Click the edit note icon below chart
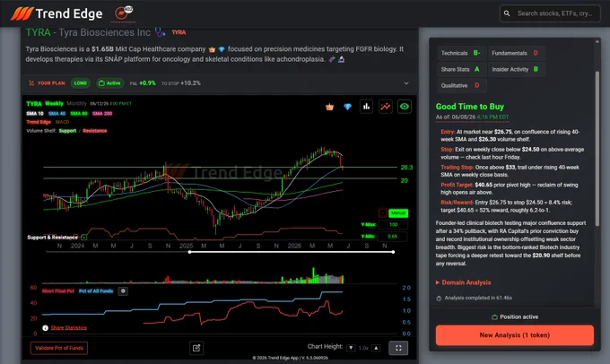The image size is (610, 364). [x=196, y=348]
